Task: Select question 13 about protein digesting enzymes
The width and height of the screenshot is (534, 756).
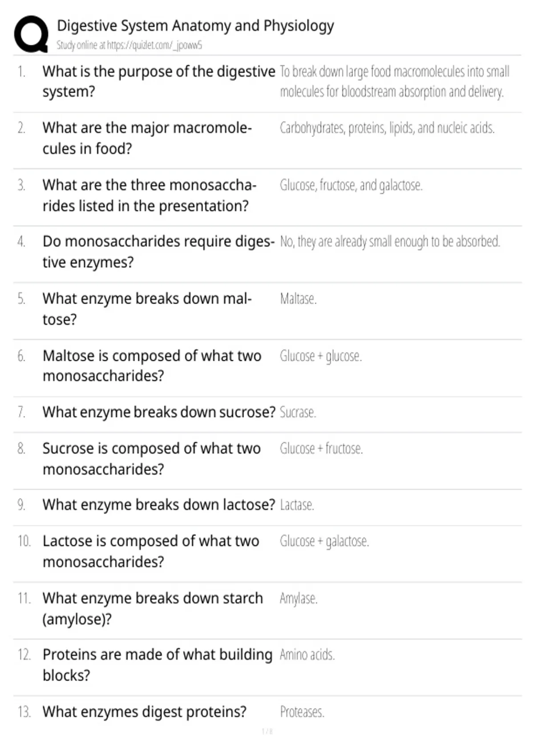Action: 145,712
